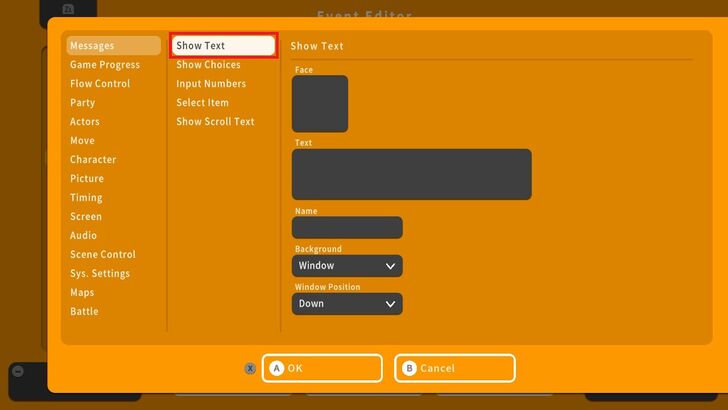The height and width of the screenshot is (410, 728).
Task: Open the Picture category
Action: click(x=87, y=179)
